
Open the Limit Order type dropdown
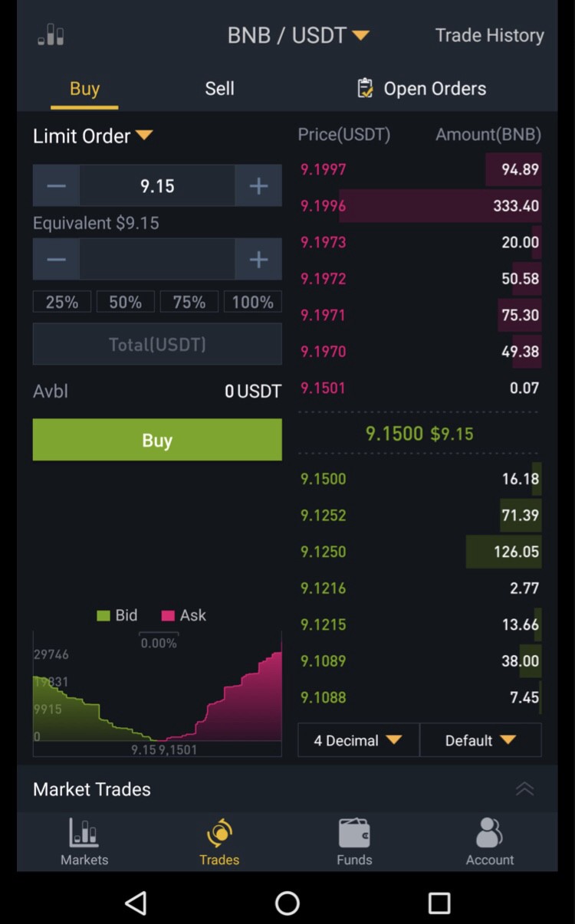click(x=93, y=136)
